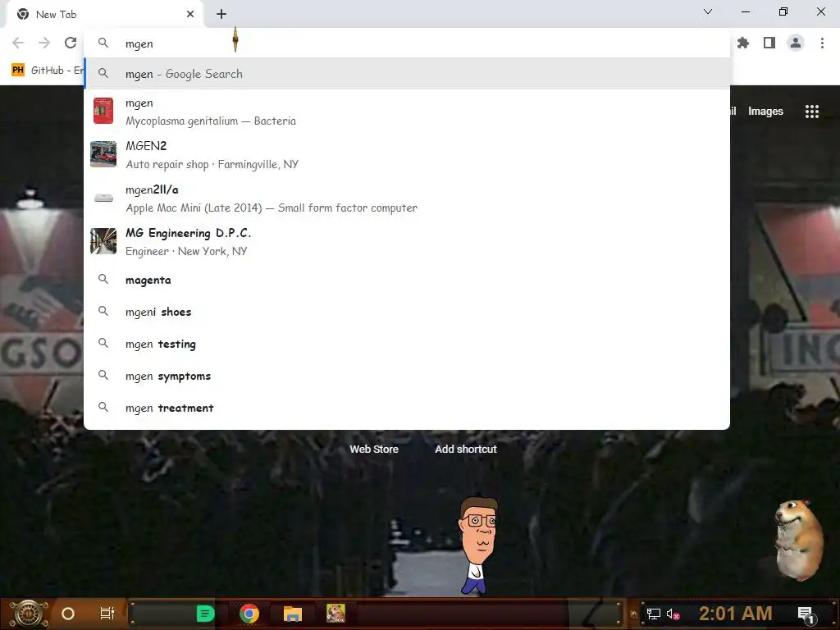Open the notification center icon
The image size is (840, 630).
click(806, 614)
